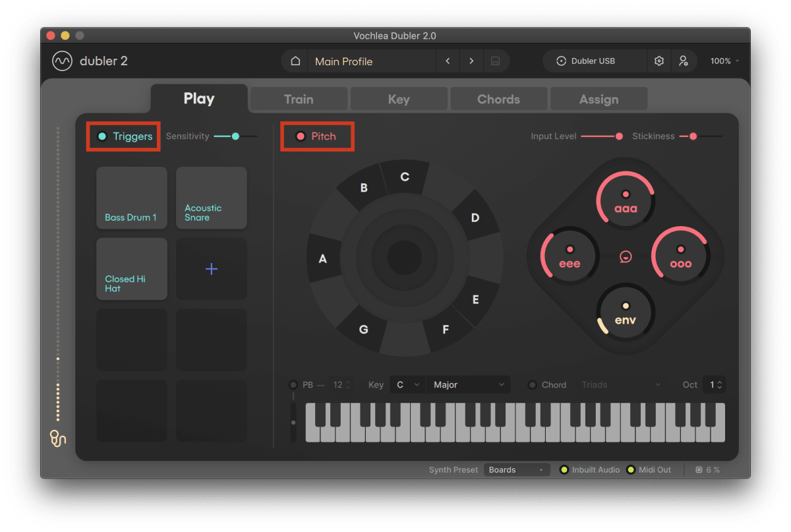Add a new trigger pad
Image resolution: width=791 pixels, height=532 pixels.
point(211,268)
